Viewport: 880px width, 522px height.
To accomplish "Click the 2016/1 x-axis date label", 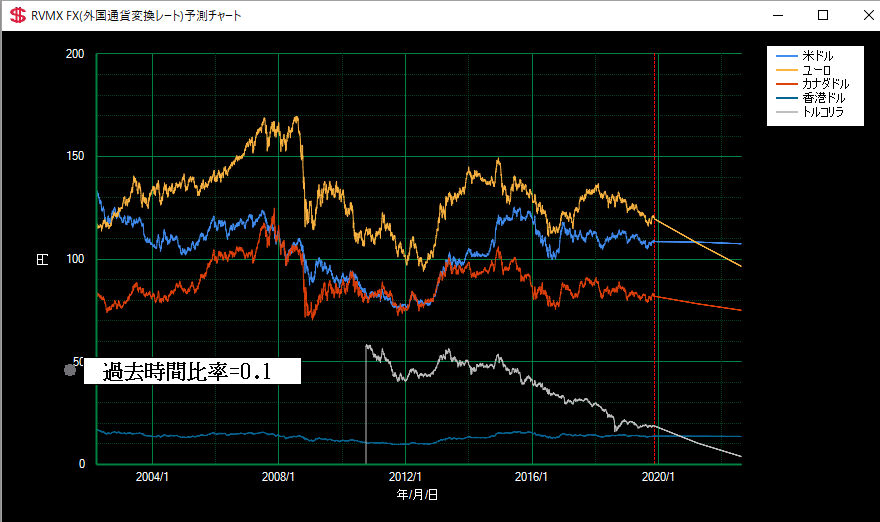I will pos(532,477).
